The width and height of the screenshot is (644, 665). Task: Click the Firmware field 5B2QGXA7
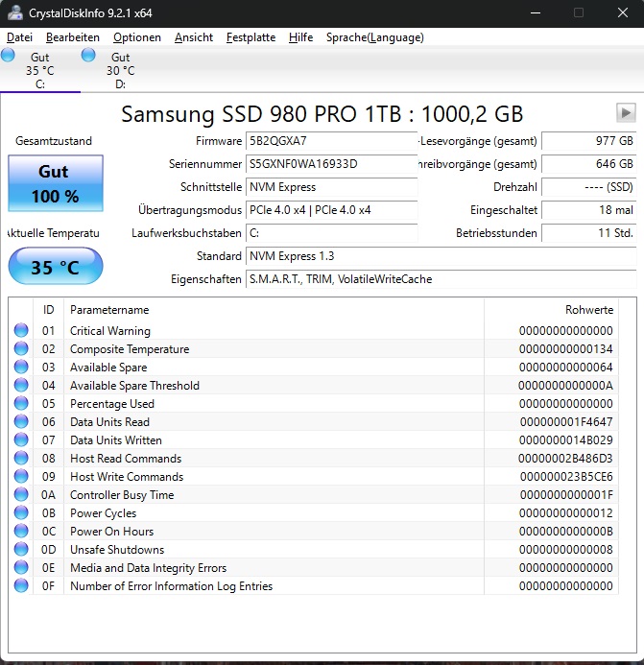tap(331, 141)
